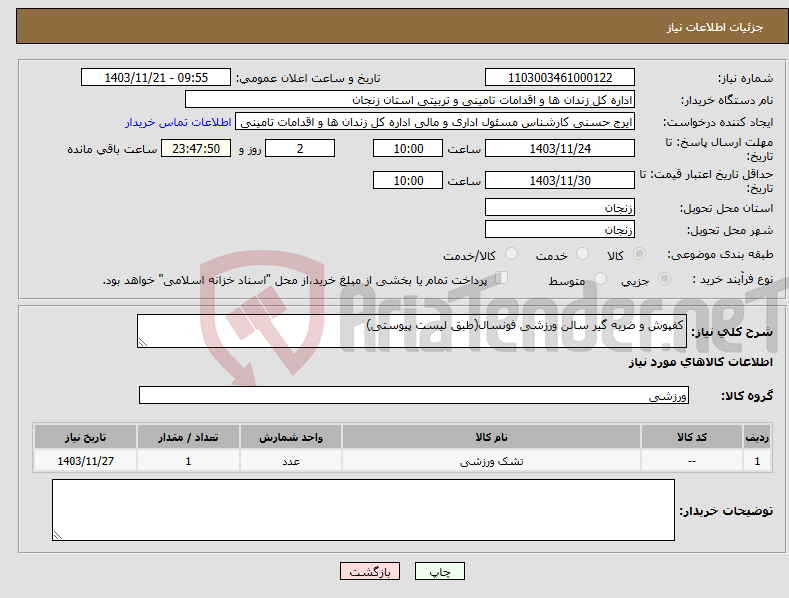The image size is (789, 598).
Task: Click the عدد unit cell
Action: click(x=291, y=461)
